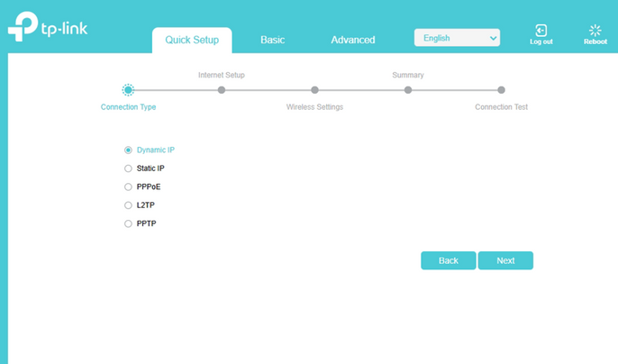The image size is (618, 364).
Task: Open the Quick Setup tab
Action: (192, 40)
